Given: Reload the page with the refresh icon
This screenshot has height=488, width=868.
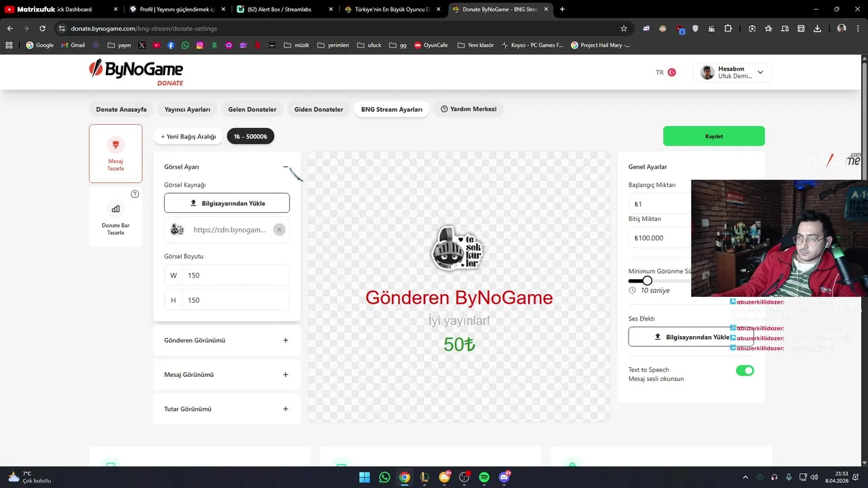Looking at the screenshot, I should 42,28.
